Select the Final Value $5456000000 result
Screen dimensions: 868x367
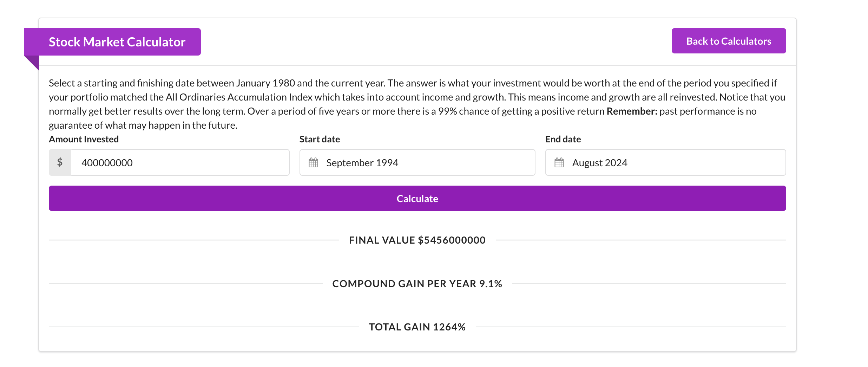pyautogui.click(x=417, y=240)
